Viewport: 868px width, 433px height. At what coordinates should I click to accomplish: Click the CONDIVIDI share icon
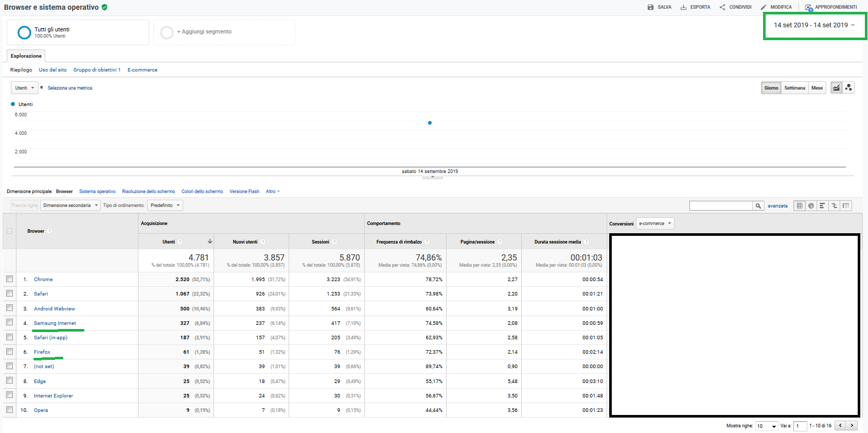click(722, 7)
